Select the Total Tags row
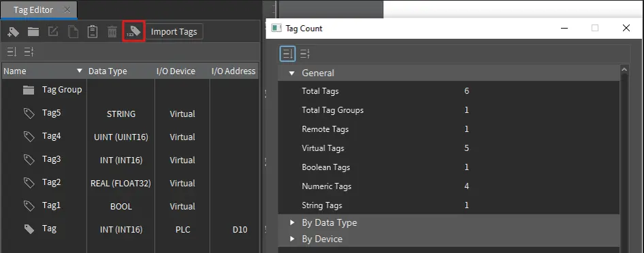 pyautogui.click(x=449, y=91)
